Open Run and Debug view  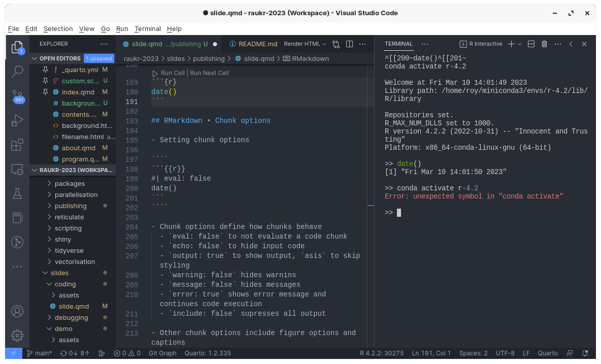17,121
